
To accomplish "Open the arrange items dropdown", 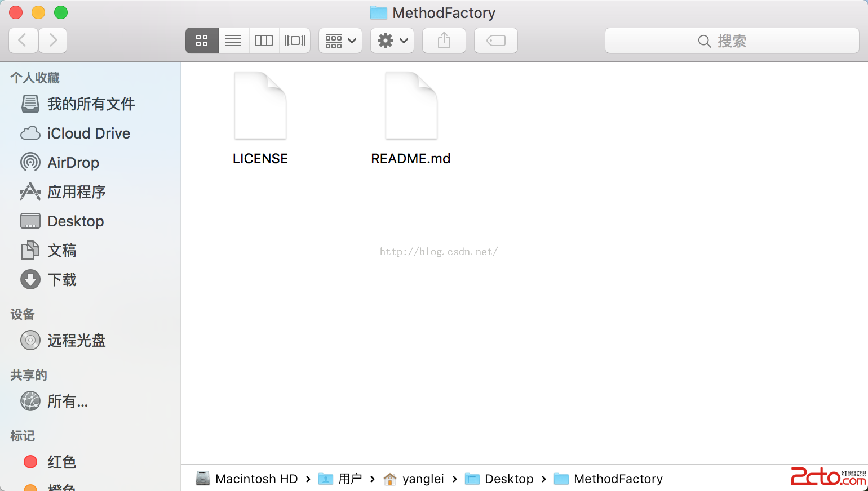I will (x=340, y=41).
